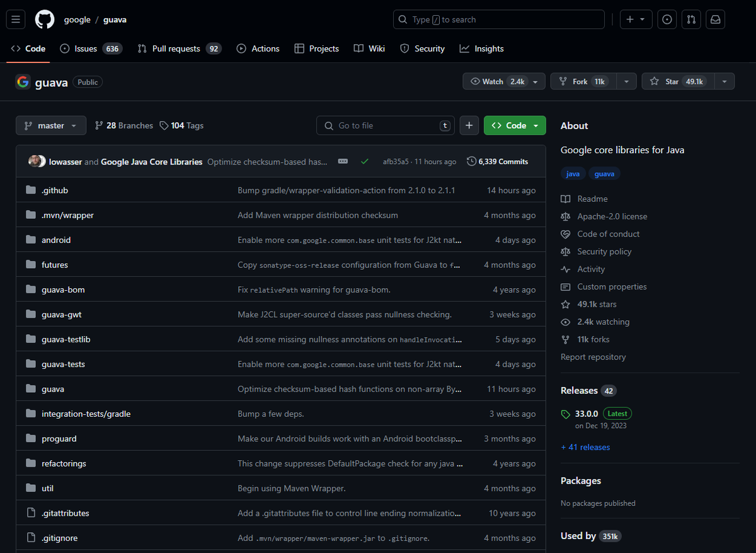Viewport: 756px width, 553px height.
Task: Click the guava topic tag
Action: (604, 174)
